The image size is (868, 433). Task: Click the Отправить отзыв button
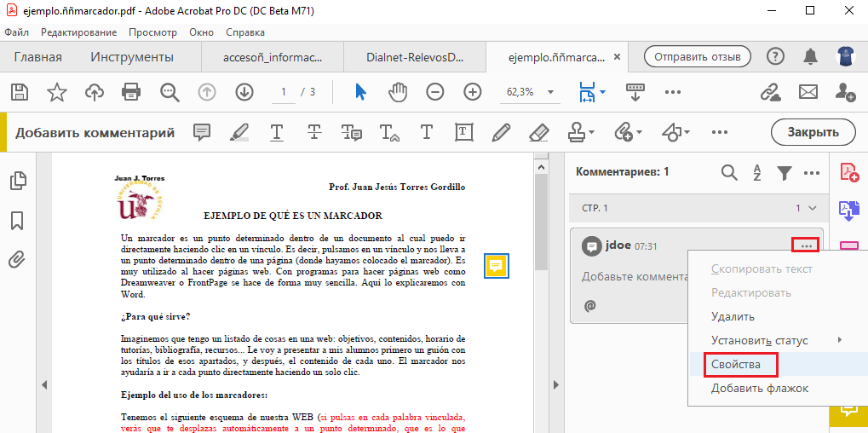pos(697,56)
